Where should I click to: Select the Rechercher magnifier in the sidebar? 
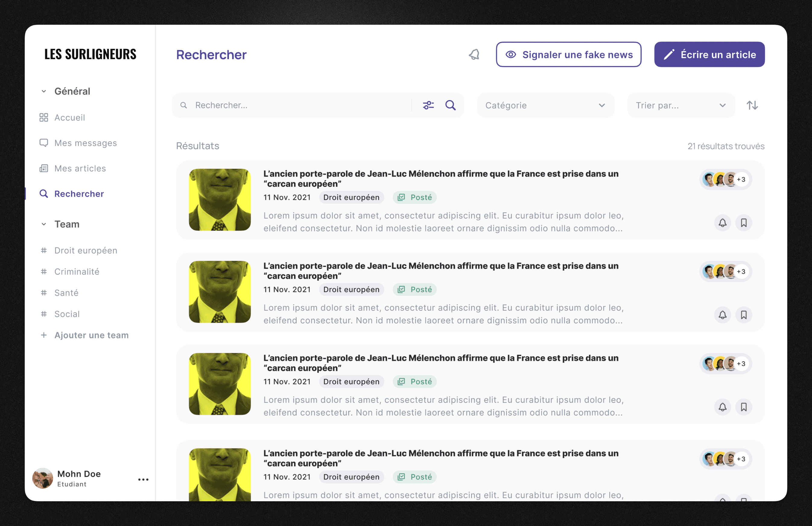click(x=44, y=194)
